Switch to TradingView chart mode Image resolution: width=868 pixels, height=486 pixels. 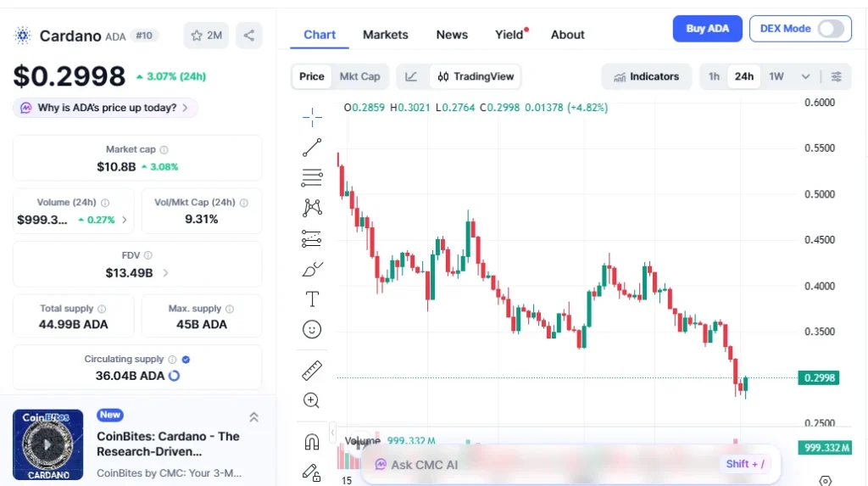(x=476, y=76)
